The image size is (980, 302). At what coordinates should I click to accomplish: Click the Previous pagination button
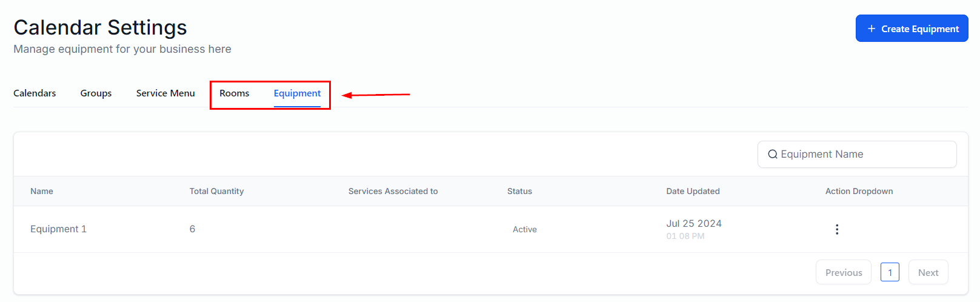843,272
